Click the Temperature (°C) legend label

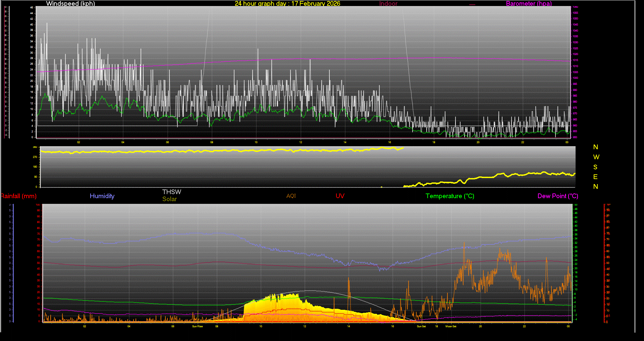pyautogui.click(x=449, y=196)
